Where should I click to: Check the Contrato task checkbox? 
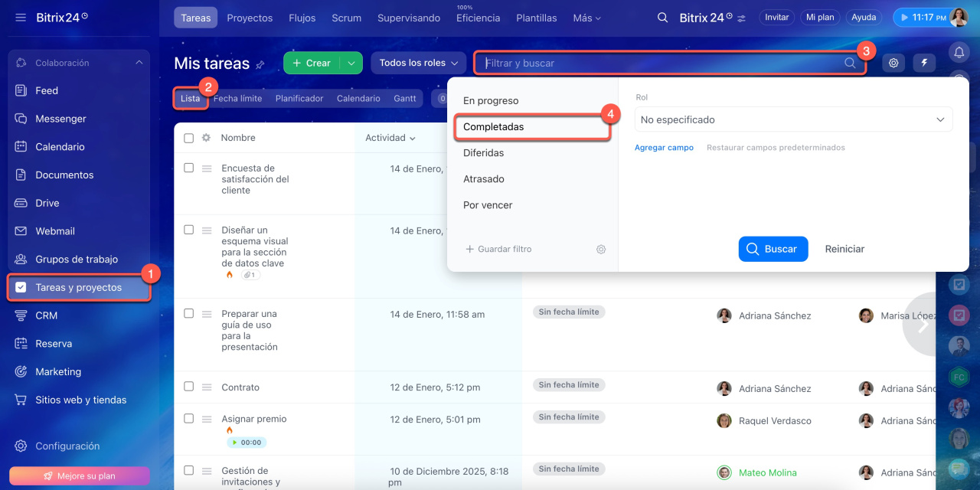(x=189, y=387)
